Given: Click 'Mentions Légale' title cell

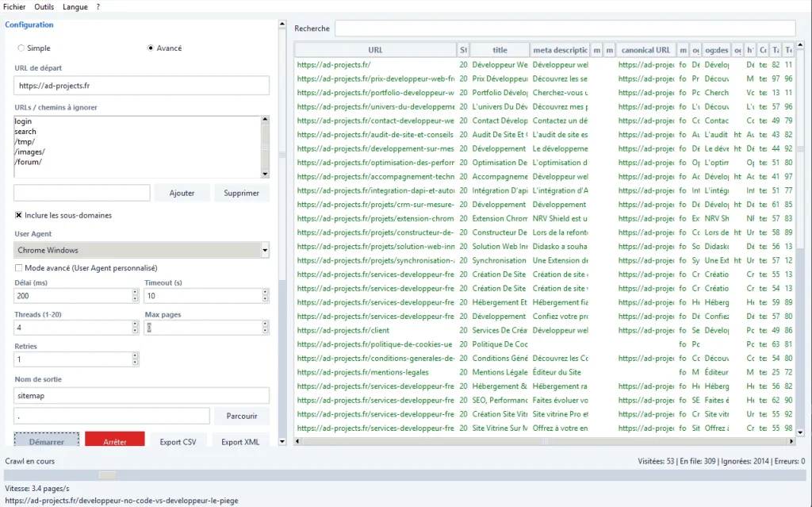Looking at the screenshot, I should coord(500,372).
